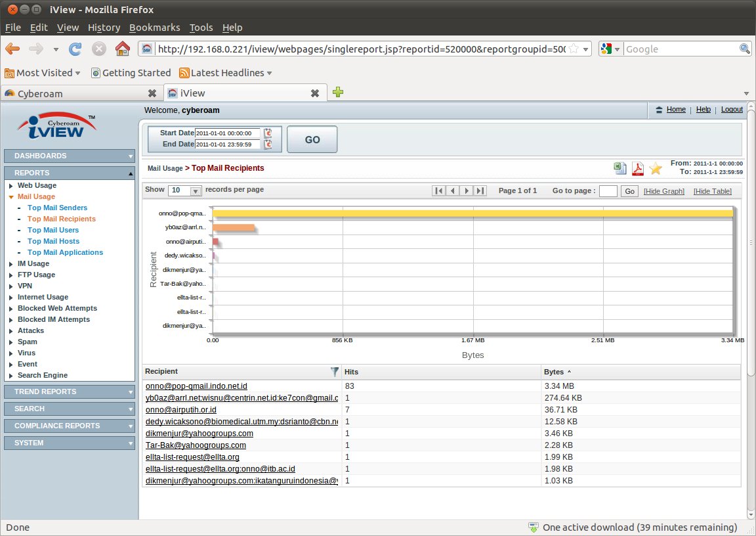Reload page in Firefox toolbar
Screen dimensions: 756x536
75,49
